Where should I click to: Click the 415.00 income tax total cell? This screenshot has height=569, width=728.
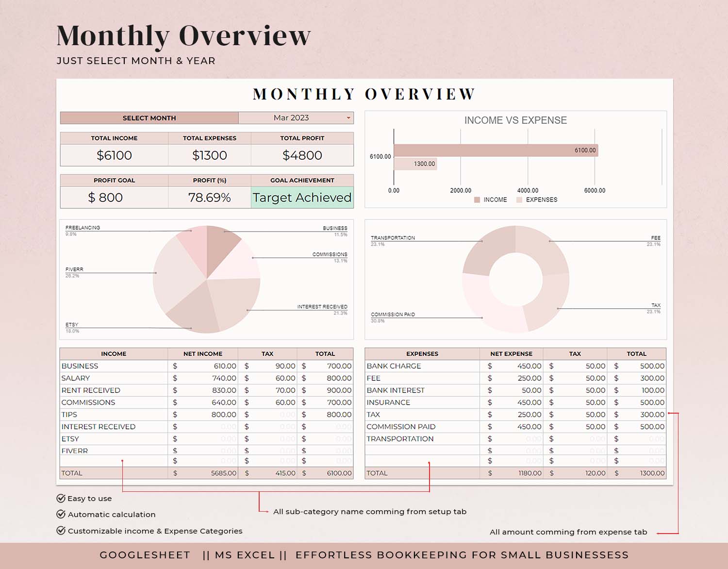267,473
